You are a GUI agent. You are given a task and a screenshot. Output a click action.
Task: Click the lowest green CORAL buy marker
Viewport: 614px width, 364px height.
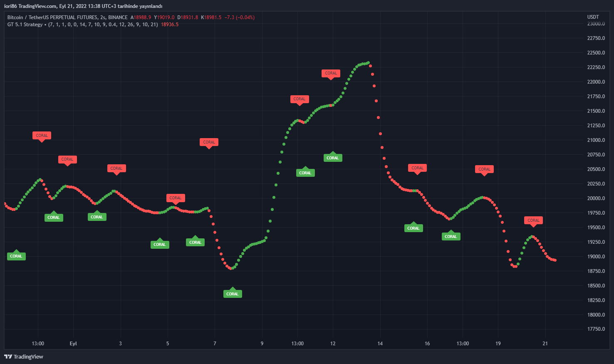233,294
